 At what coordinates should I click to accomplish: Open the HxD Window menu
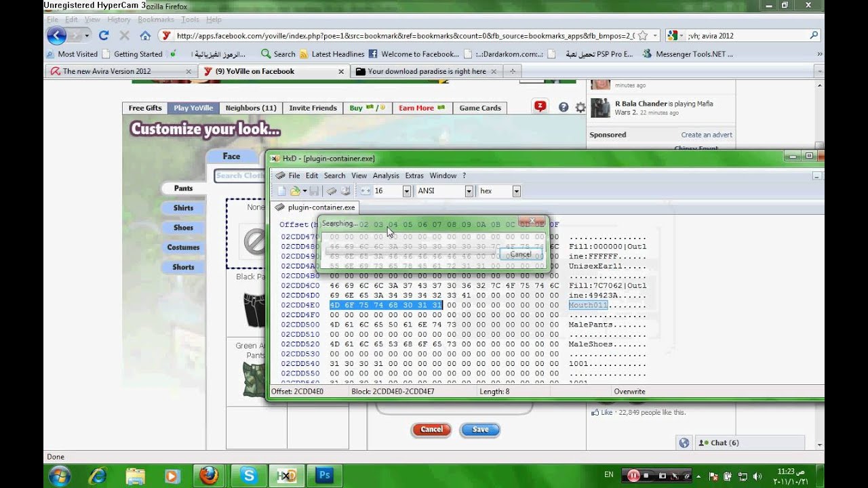point(443,176)
